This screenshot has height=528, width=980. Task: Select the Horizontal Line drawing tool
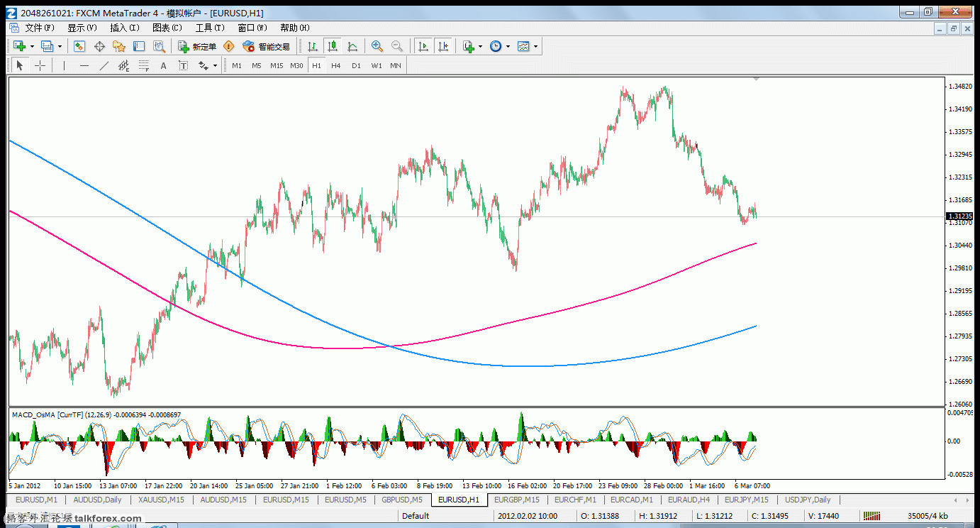coord(84,65)
